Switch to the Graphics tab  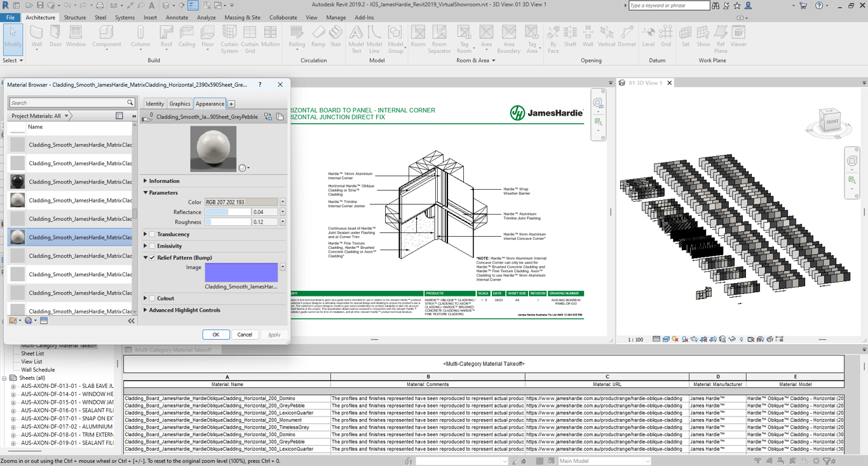coord(179,103)
